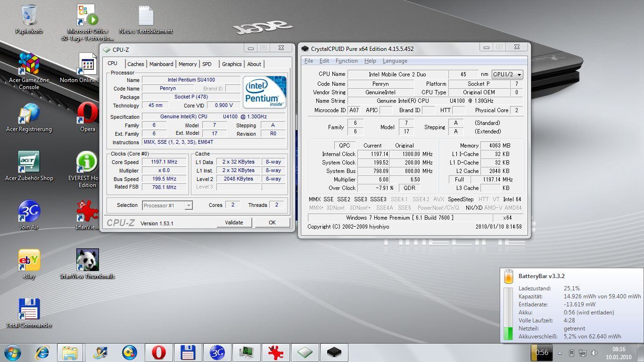Open the CPU1/2 dropdown in CrystalCPUID
The image size is (644, 362).
tap(507, 74)
